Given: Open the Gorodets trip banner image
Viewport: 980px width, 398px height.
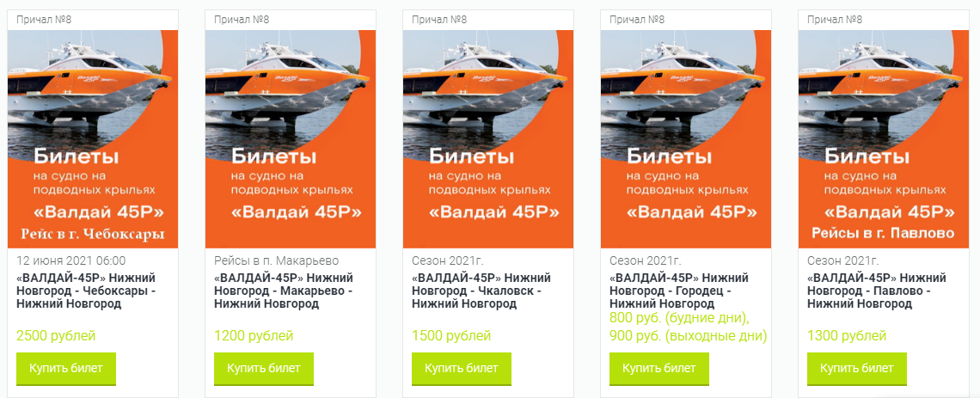Looking at the screenshot, I should [x=686, y=139].
